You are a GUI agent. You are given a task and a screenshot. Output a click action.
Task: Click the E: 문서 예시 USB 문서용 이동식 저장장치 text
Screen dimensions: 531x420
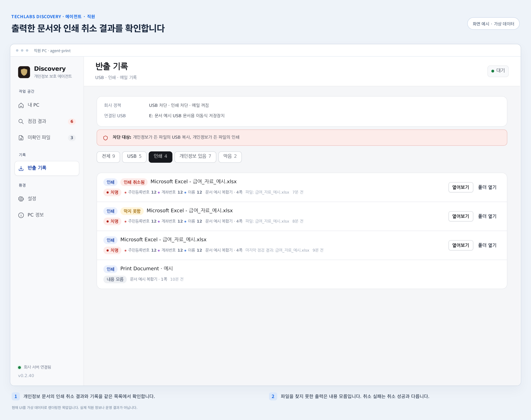coord(187,116)
